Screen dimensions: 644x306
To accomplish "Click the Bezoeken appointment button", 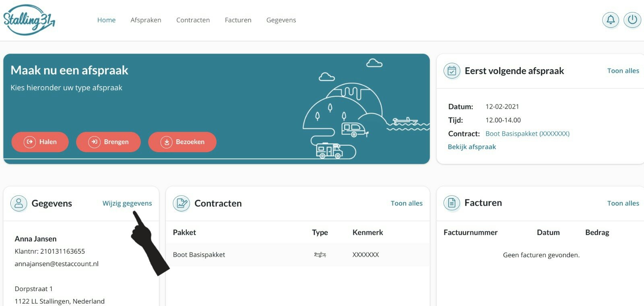I will point(182,142).
